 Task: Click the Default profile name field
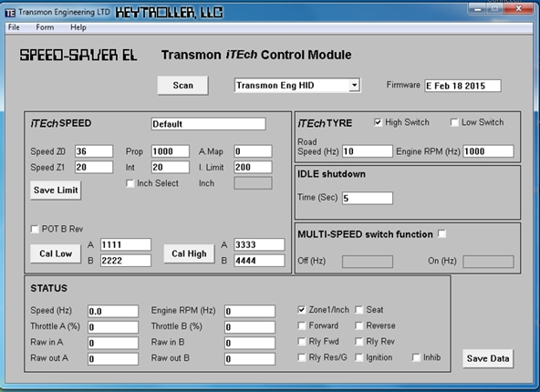click(x=208, y=124)
